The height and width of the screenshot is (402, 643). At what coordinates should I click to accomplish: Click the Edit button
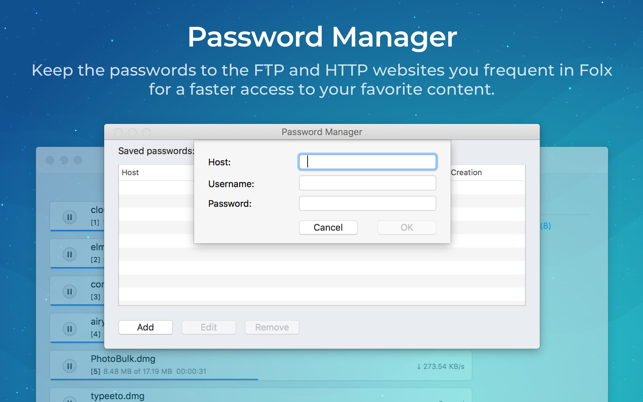208,327
